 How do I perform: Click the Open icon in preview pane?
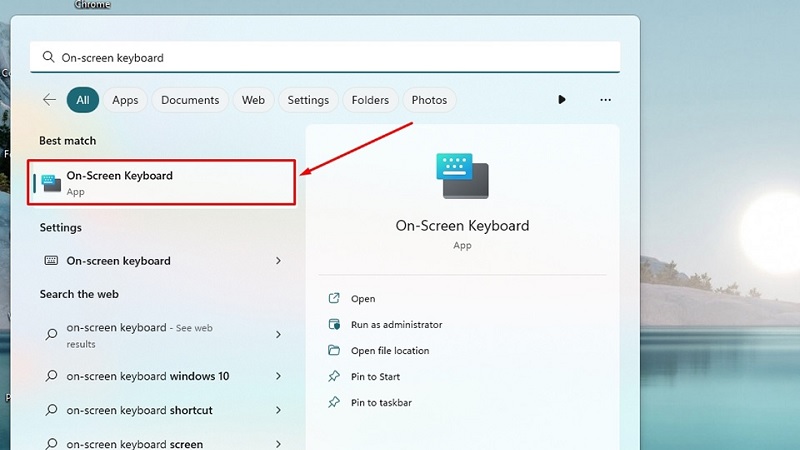click(334, 298)
